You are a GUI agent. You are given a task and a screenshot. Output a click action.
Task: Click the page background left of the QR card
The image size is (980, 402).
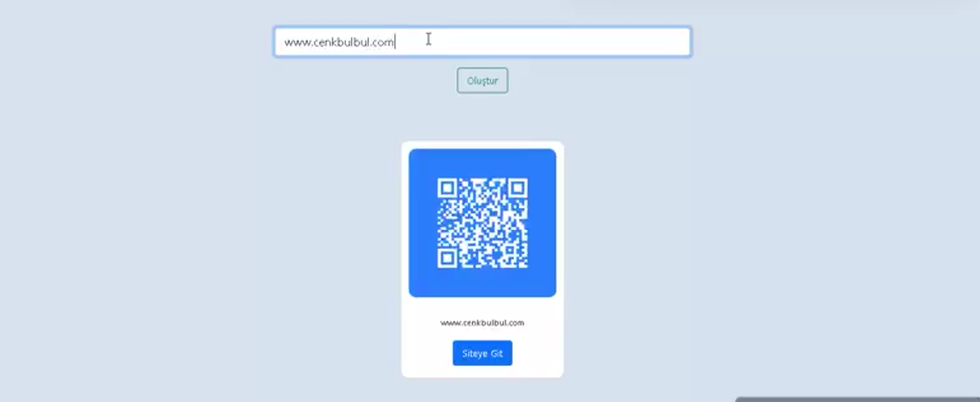pyautogui.click(x=210, y=259)
